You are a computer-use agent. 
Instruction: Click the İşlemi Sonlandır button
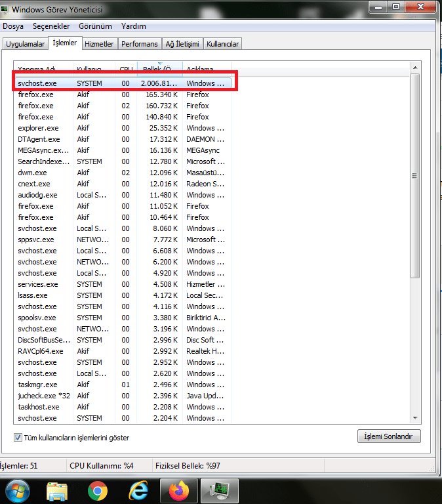pyautogui.click(x=389, y=436)
